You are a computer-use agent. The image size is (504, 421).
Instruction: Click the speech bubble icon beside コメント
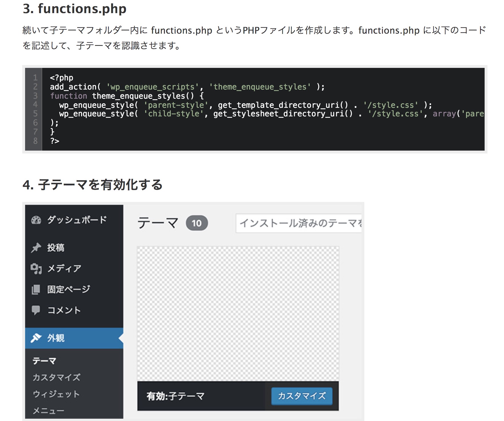[x=36, y=310]
